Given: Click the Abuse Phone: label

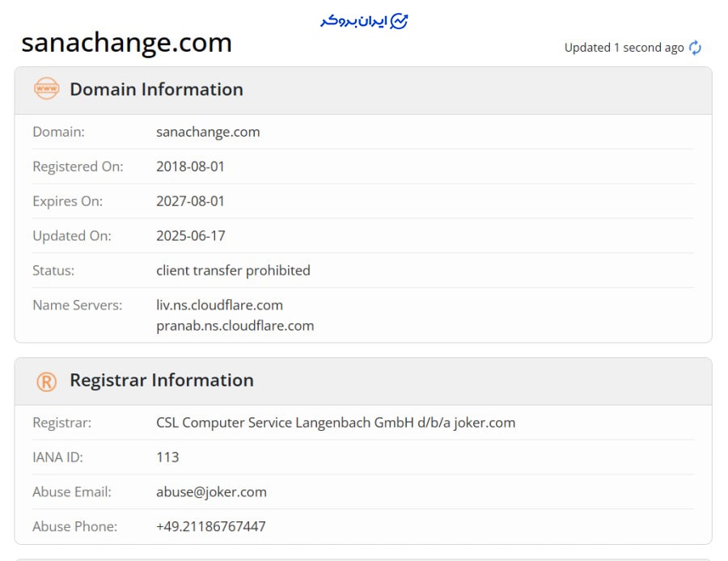Looking at the screenshot, I should click(74, 526).
